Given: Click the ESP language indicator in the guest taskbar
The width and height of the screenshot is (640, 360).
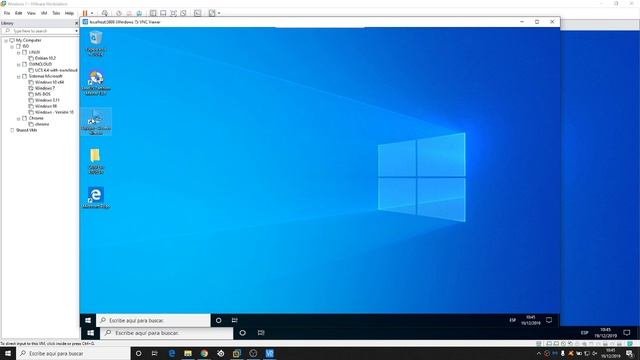Looking at the screenshot, I should tap(584, 333).
